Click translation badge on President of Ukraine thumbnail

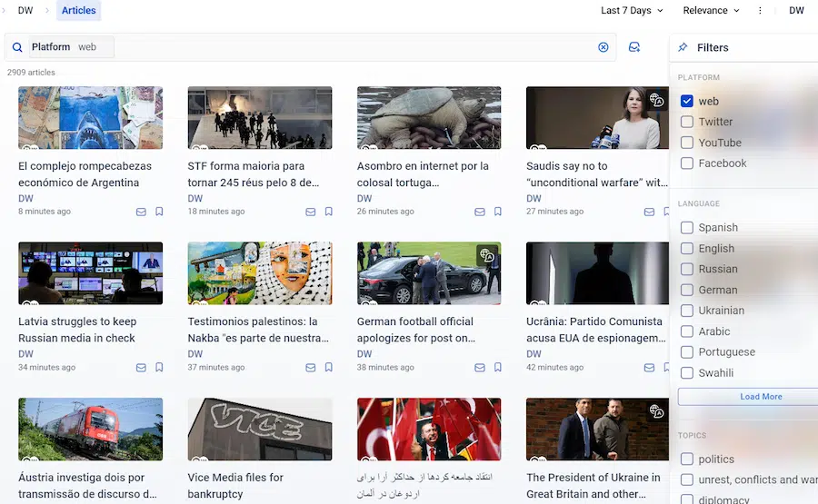tap(656, 411)
